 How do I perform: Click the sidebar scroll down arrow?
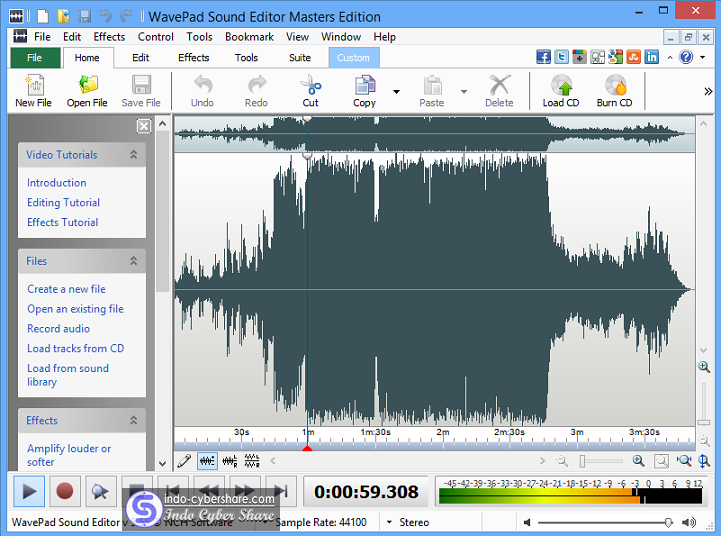[162, 463]
